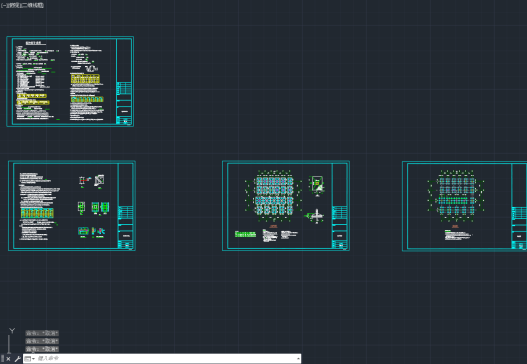Click the command line grip handle

click(x=2, y=359)
